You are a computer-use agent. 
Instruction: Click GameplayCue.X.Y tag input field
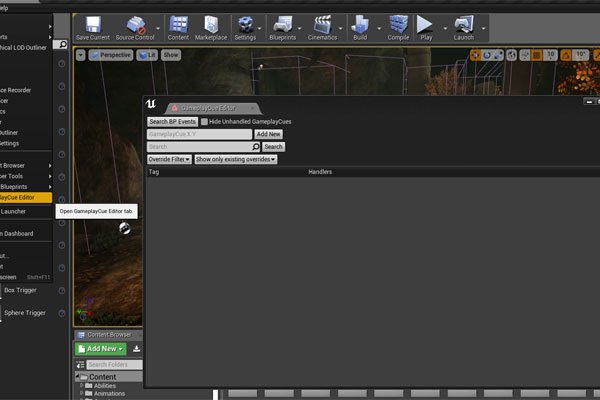click(199, 134)
